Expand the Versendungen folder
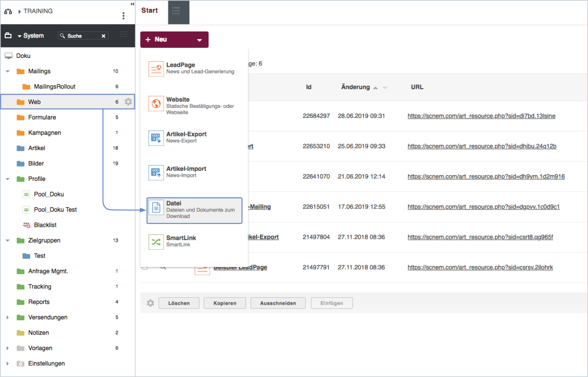 tap(8, 317)
